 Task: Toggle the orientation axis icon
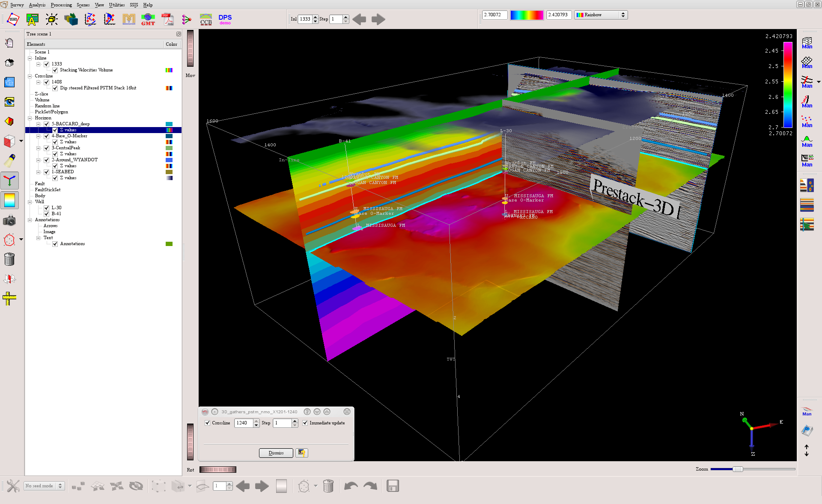click(x=9, y=181)
